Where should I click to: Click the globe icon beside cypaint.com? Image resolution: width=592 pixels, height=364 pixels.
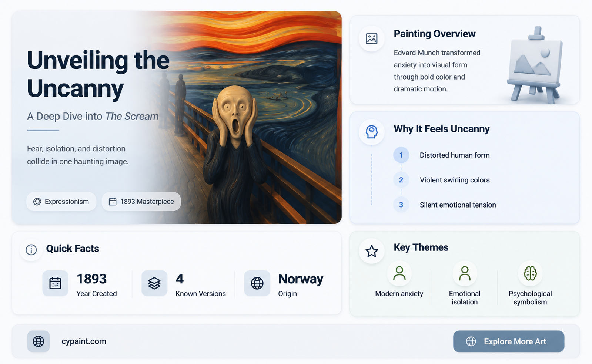click(x=39, y=341)
